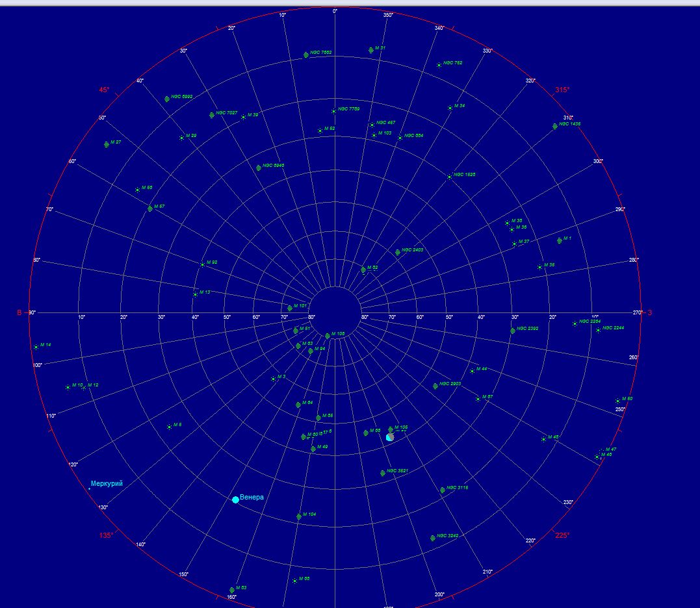This screenshot has width=700, height=608.
Task: Select the M 27 nebula marker
Action: tap(107, 144)
